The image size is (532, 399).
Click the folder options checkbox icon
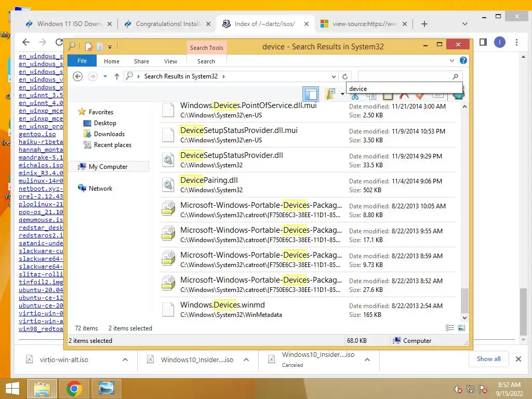tap(330, 94)
